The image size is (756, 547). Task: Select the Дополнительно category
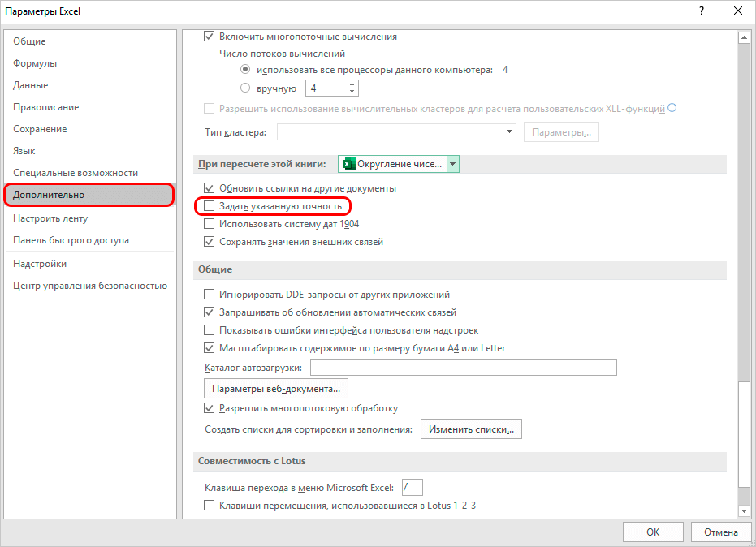pos(89,195)
